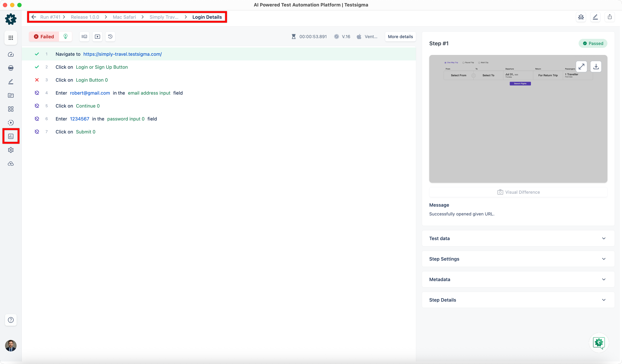Navigate to Run #741 breadcrumb
622x364 pixels.
50,17
